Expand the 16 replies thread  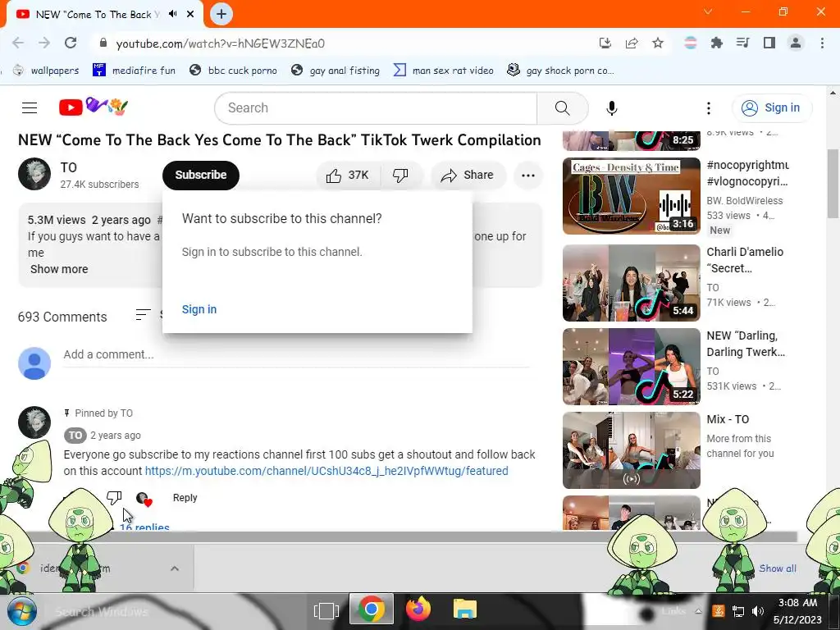(x=144, y=527)
